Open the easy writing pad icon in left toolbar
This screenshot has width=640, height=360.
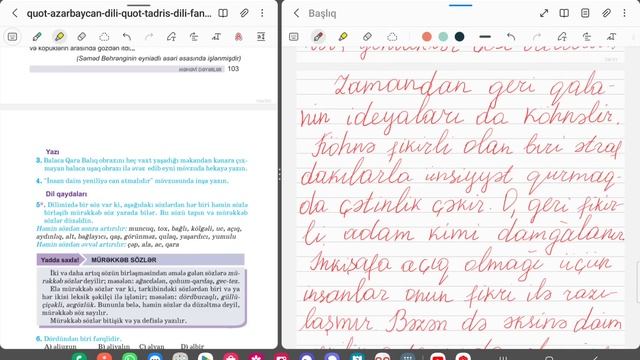click(x=261, y=37)
